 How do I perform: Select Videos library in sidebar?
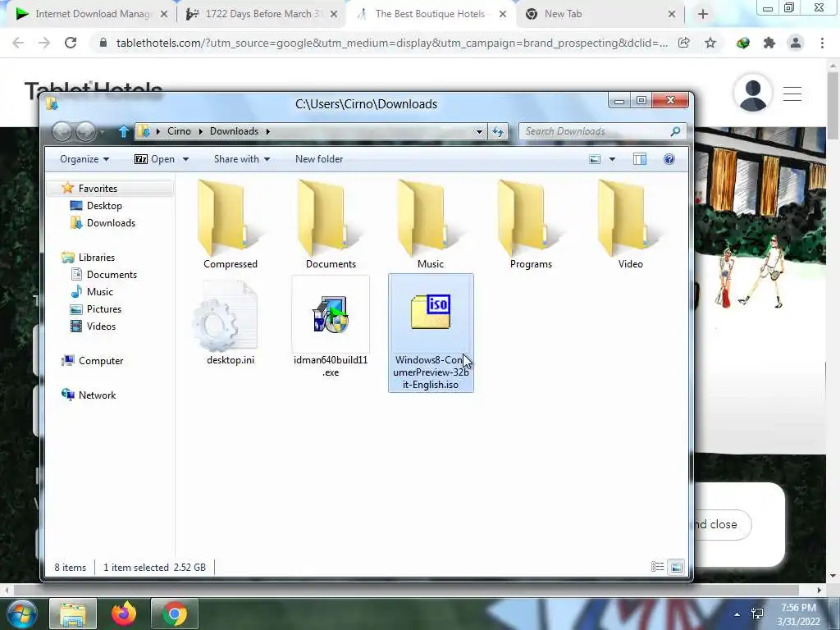click(x=101, y=326)
